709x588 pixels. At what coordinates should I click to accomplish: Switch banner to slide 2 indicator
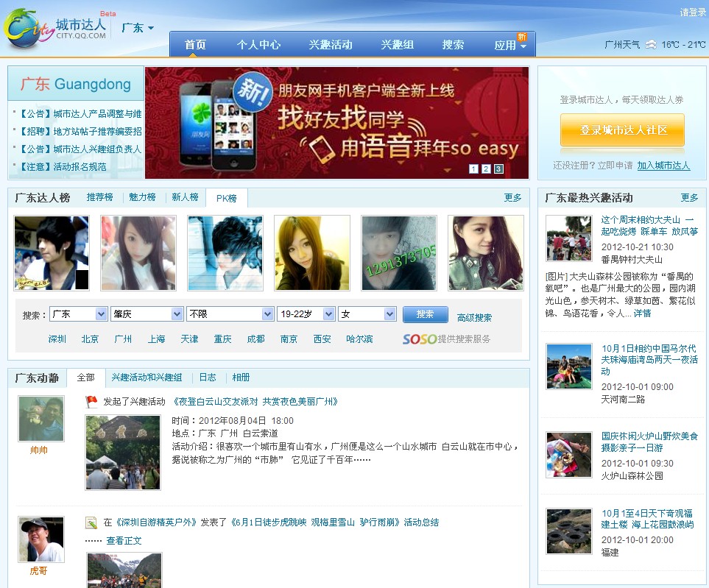point(486,169)
